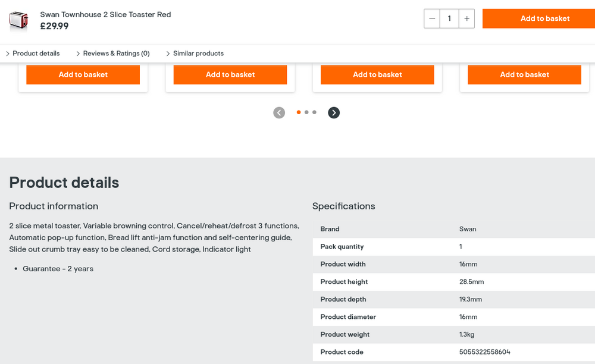Click the Product information subheading

pos(54,206)
